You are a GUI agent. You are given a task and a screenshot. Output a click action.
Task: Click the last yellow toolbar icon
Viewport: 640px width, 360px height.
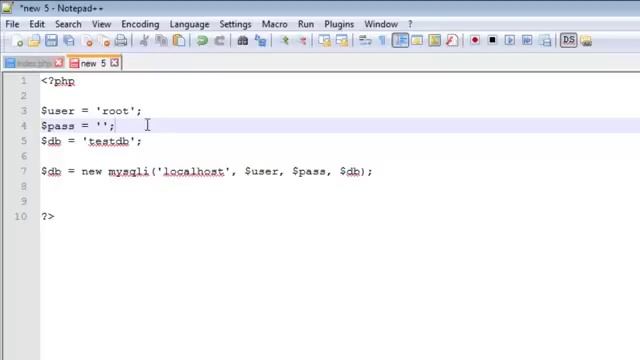pos(586,40)
